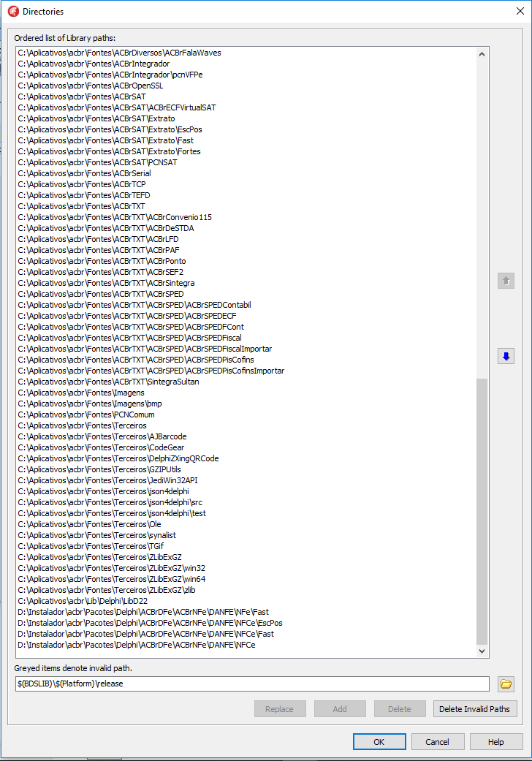Image resolution: width=532 pixels, height=761 pixels.
Task: Select the path ending with ACBrTXT\ACBrSPED
Action: pyautogui.click(x=100, y=294)
